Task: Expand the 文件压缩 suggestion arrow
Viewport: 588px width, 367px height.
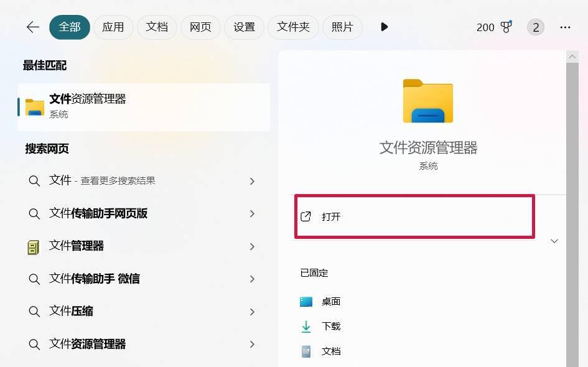Action: tap(252, 311)
